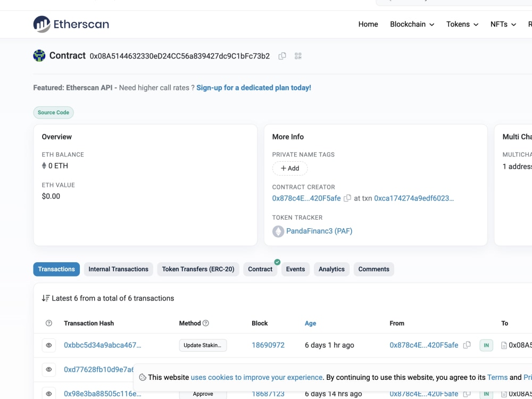The image size is (532, 399).
Task: Open PandaFinanc3 (PAF) token tracker
Action: [x=319, y=231]
